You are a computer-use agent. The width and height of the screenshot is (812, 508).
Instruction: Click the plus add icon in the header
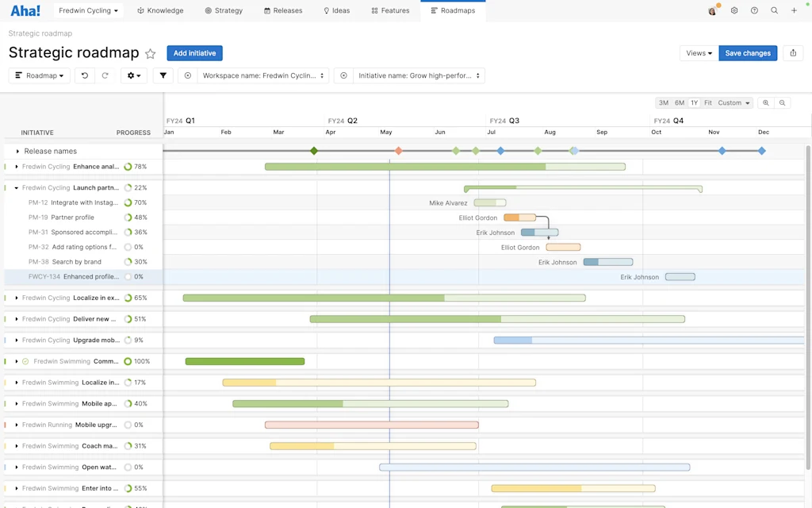click(x=794, y=10)
